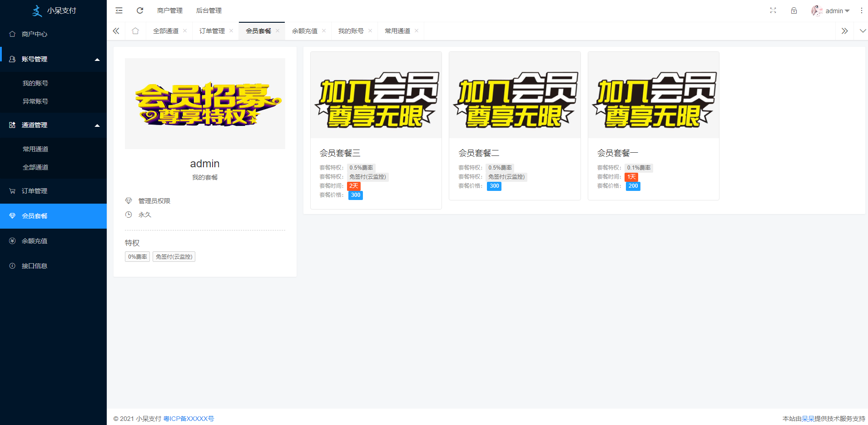
Task: Click the lock screen icon
Action: click(x=794, y=10)
